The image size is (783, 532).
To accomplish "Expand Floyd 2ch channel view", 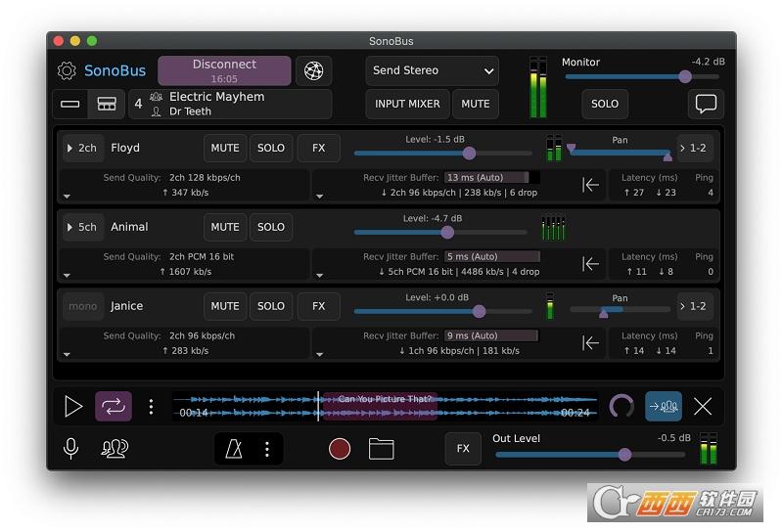I will point(83,149).
